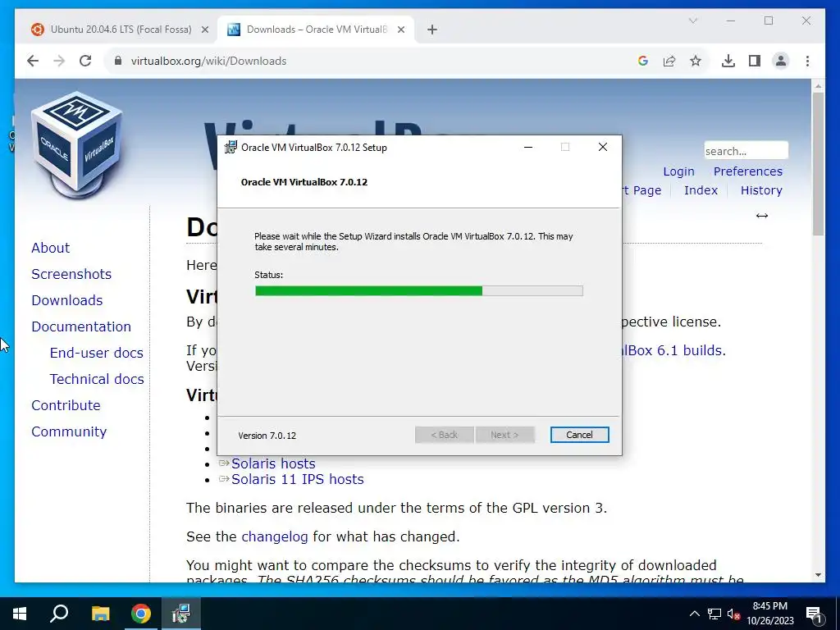This screenshot has width=840, height=630.
Task: Click the address bar URL
Action: point(208,61)
